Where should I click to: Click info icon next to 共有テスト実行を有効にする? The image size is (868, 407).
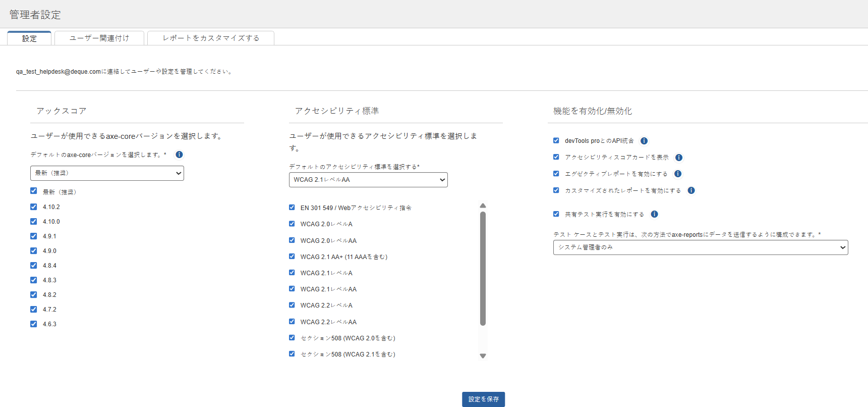[x=654, y=214]
